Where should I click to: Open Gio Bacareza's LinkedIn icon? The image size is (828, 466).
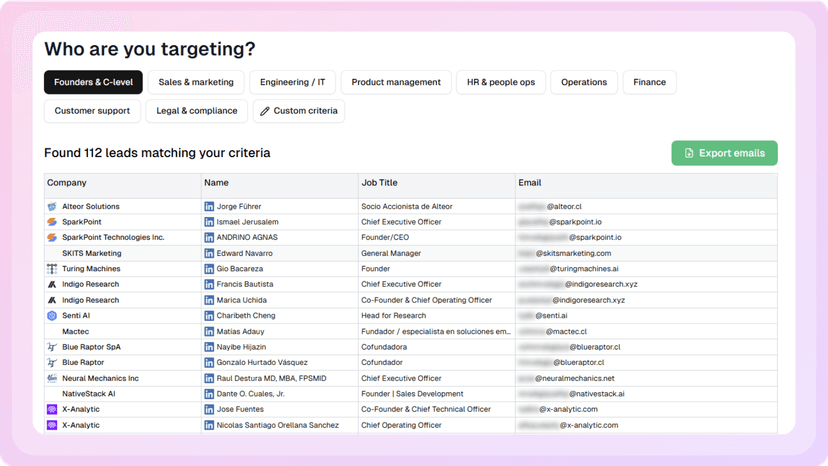[209, 269]
